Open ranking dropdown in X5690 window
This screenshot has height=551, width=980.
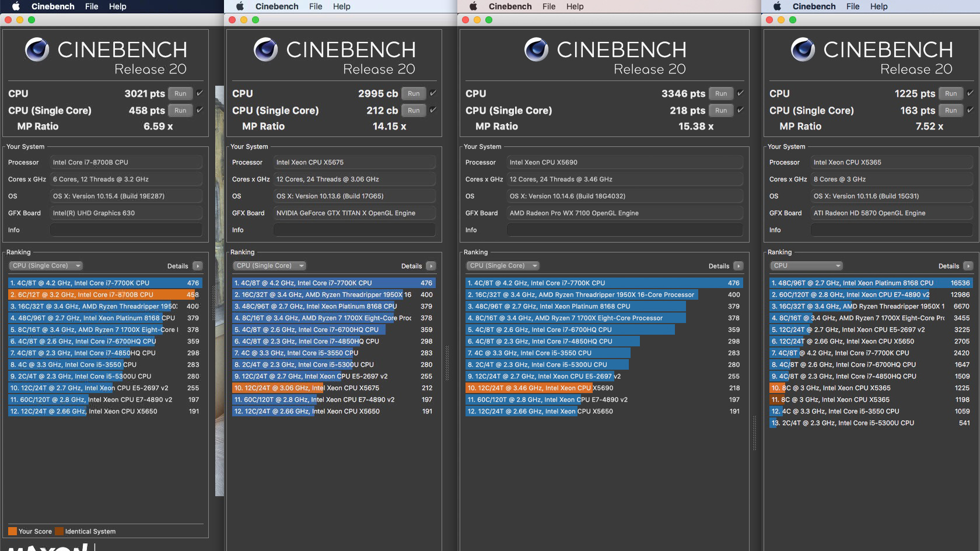pyautogui.click(x=503, y=266)
